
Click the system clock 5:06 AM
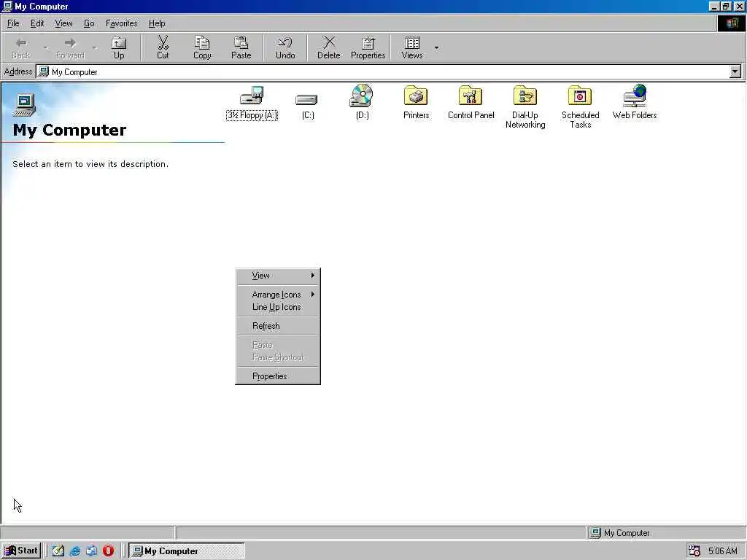tap(723, 551)
